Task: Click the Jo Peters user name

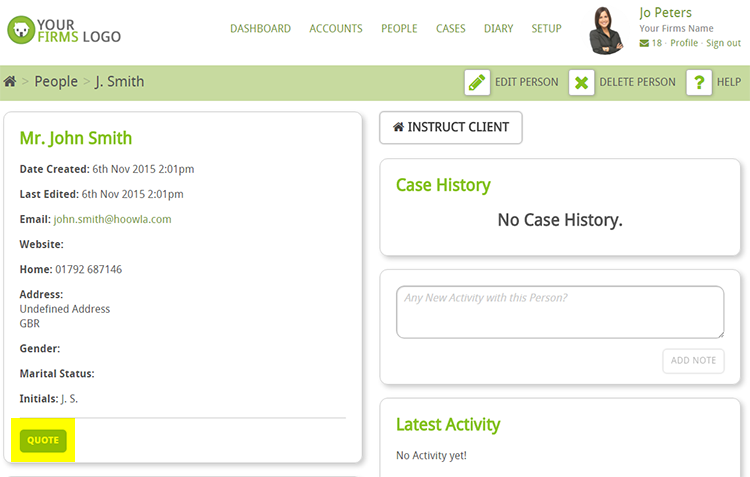Action: [665, 13]
